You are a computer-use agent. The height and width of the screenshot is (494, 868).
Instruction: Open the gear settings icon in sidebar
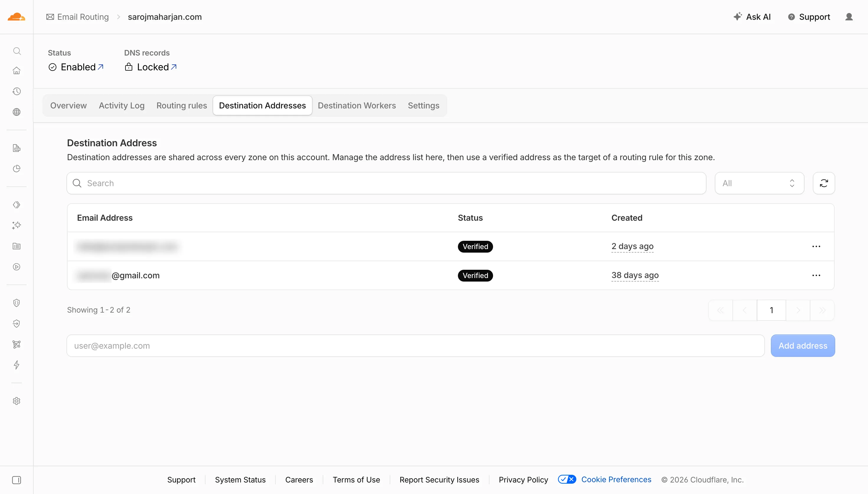point(17,401)
